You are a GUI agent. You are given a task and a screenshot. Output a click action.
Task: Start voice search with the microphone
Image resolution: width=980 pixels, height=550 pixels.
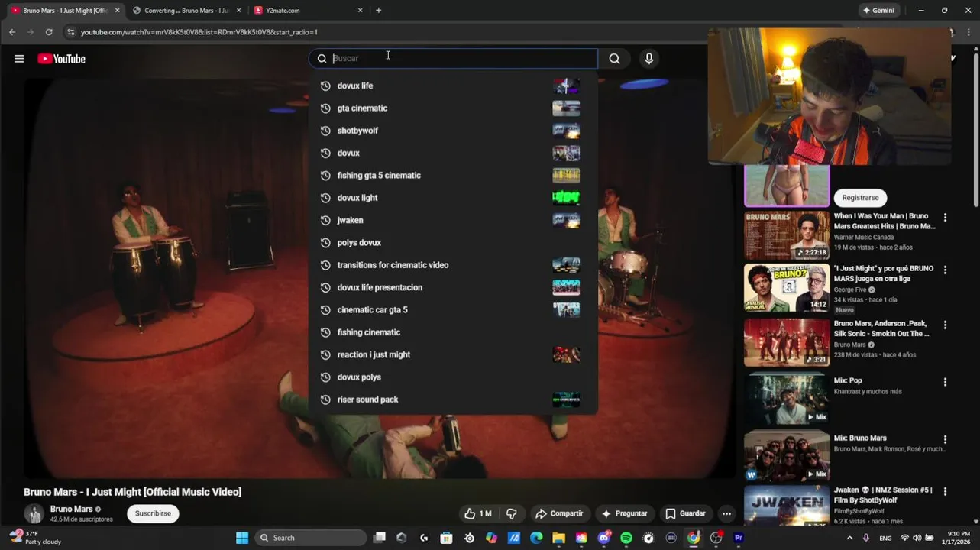click(648, 59)
